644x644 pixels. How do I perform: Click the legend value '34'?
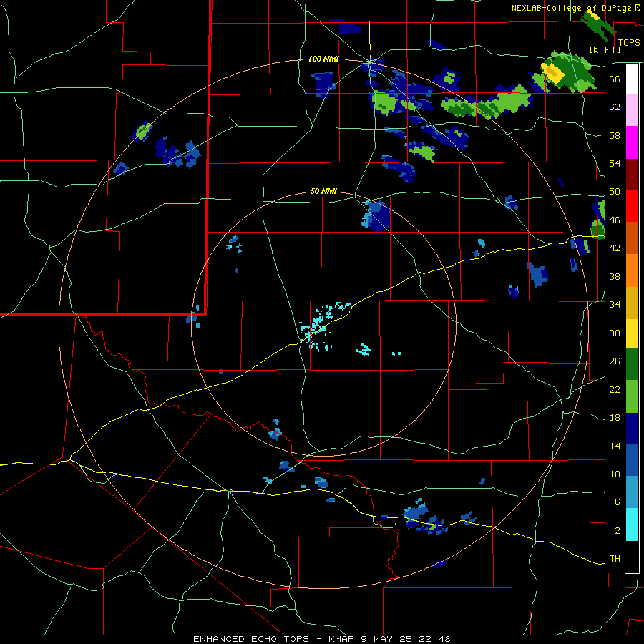pos(615,305)
